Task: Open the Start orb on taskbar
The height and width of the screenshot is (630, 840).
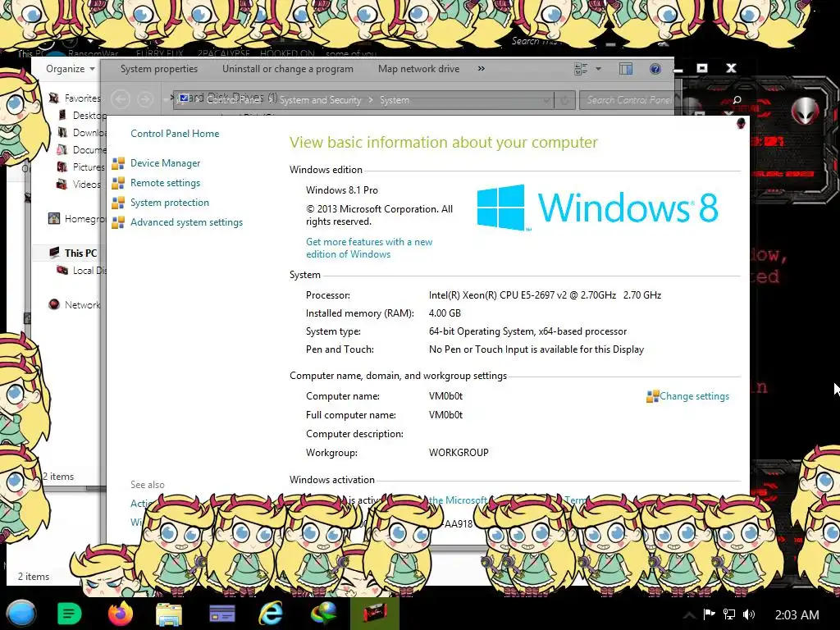Action: pos(21,614)
